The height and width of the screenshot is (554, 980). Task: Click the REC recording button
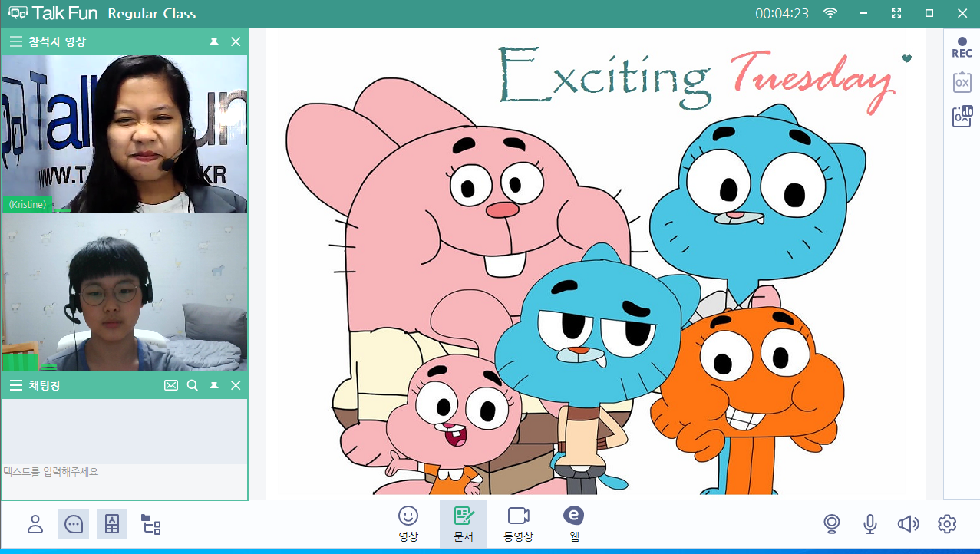coord(962,48)
